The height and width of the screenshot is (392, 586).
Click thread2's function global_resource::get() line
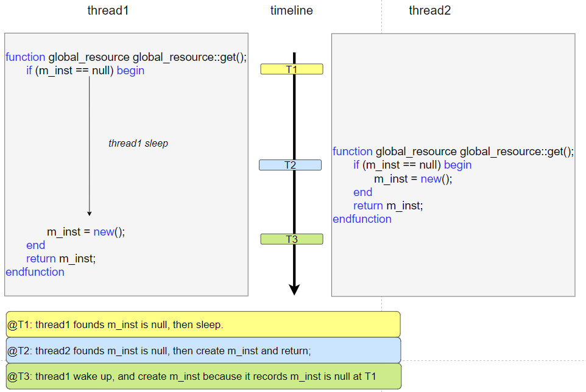[453, 152]
